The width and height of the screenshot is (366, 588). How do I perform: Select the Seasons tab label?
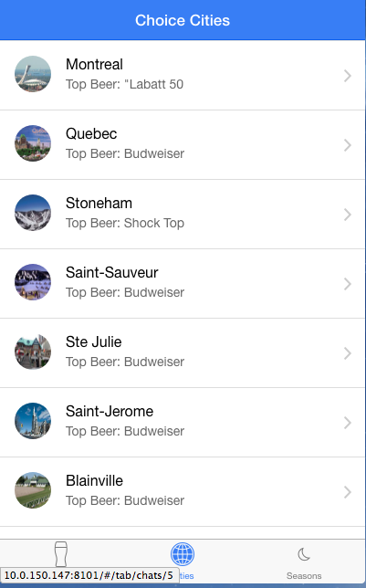304,575
